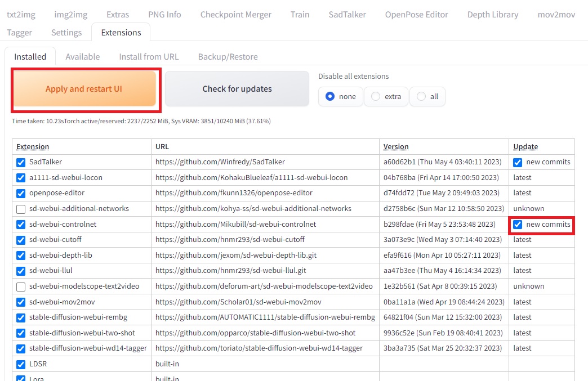The height and width of the screenshot is (381, 588).
Task: Sort extensions by the Version column
Action: click(396, 146)
